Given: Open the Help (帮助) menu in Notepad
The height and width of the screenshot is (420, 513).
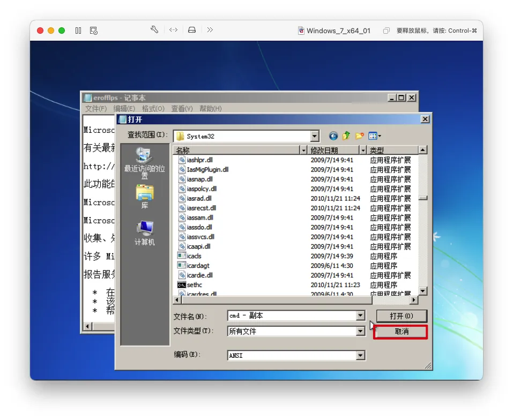Looking at the screenshot, I should tap(210, 109).
